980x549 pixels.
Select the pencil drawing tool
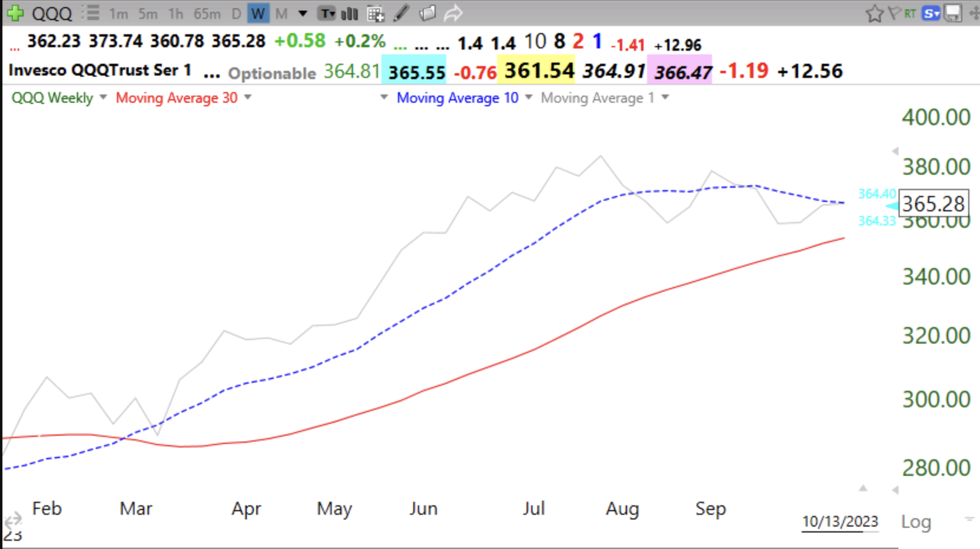click(x=401, y=14)
